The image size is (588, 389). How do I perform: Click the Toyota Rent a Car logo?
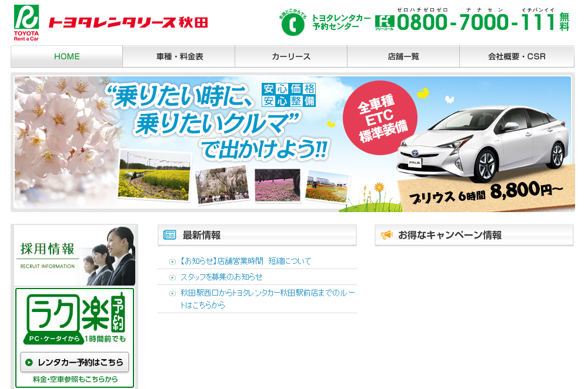(26, 22)
